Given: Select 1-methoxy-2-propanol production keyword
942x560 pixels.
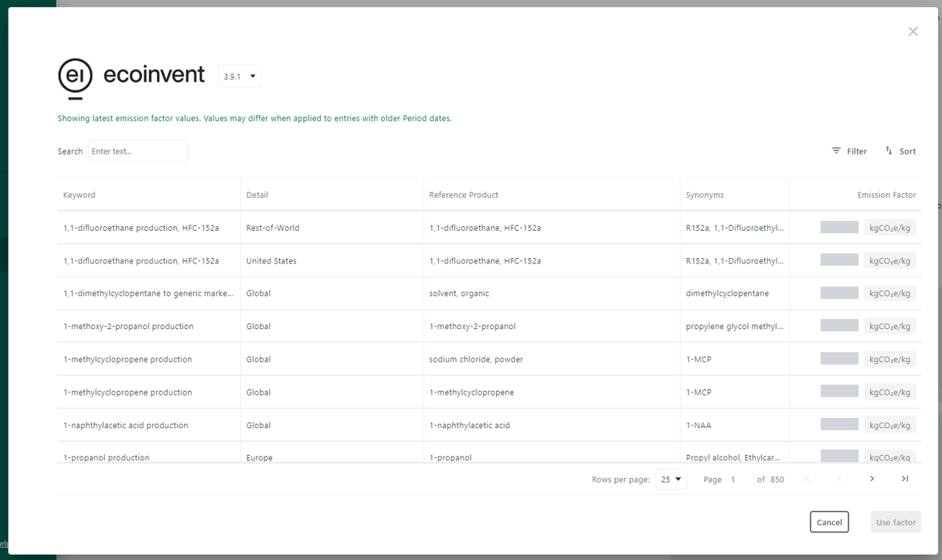Looking at the screenshot, I should coord(128,327).
